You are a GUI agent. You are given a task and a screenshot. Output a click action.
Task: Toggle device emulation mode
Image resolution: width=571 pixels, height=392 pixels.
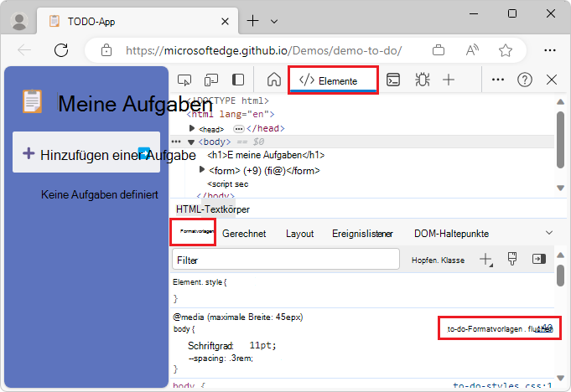pyautogui.click(x=211, y=80)
